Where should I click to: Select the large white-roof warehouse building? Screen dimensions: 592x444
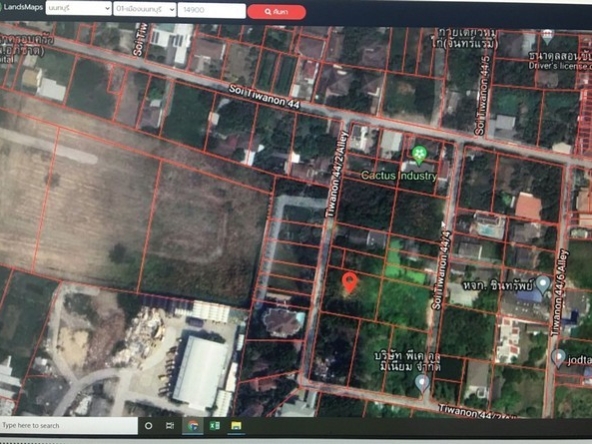click(200, 372)
